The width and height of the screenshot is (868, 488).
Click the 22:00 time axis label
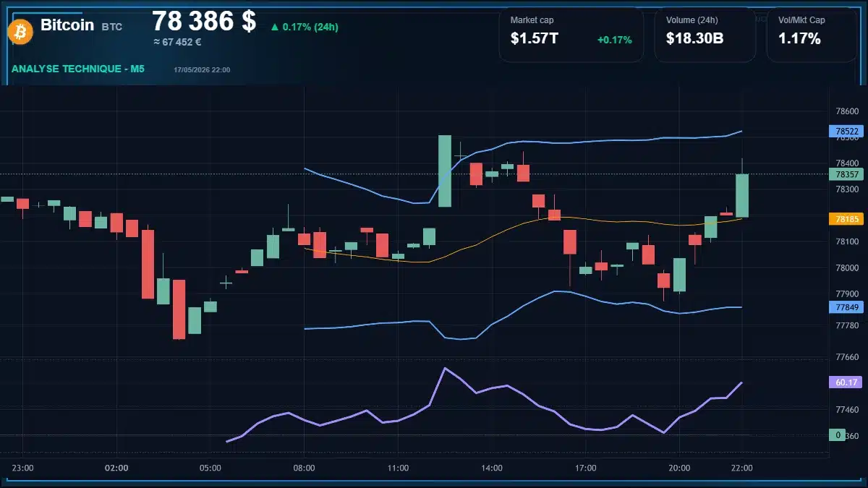741,468
